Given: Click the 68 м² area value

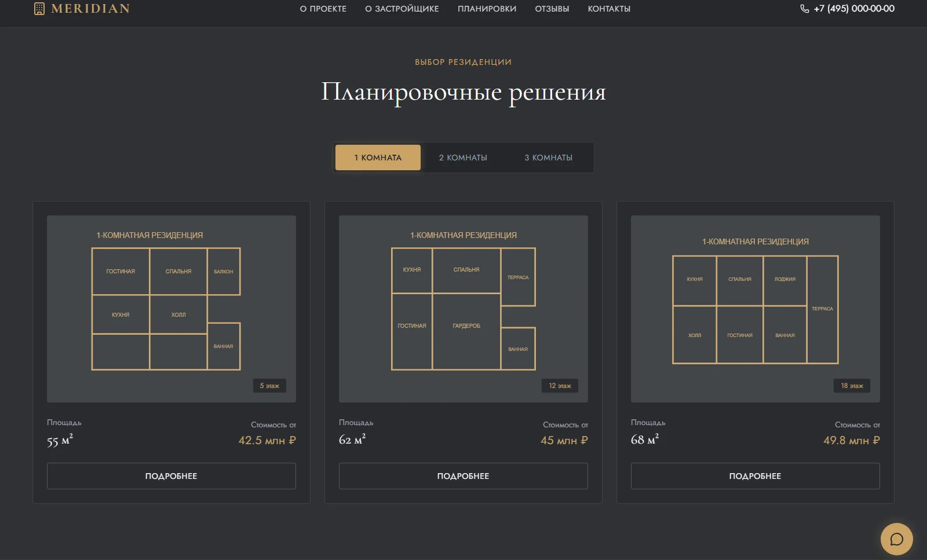Looking at the screenshot, I should 645,440.
